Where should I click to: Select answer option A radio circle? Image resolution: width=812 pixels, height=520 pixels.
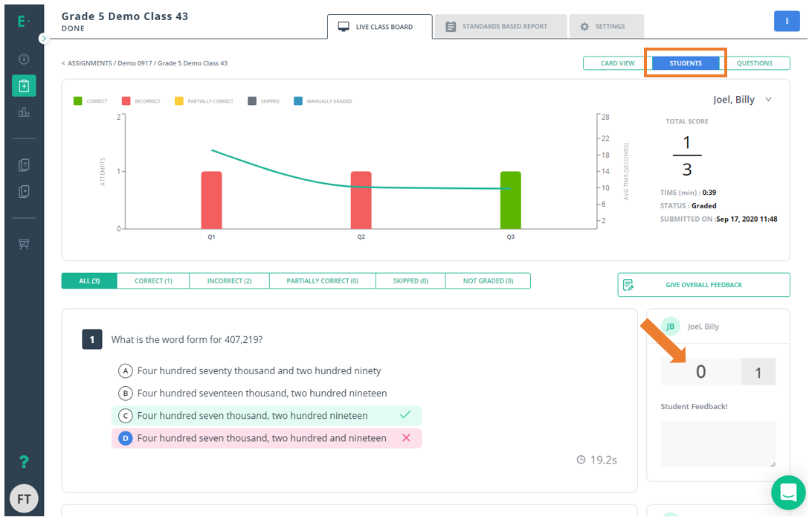125,370
